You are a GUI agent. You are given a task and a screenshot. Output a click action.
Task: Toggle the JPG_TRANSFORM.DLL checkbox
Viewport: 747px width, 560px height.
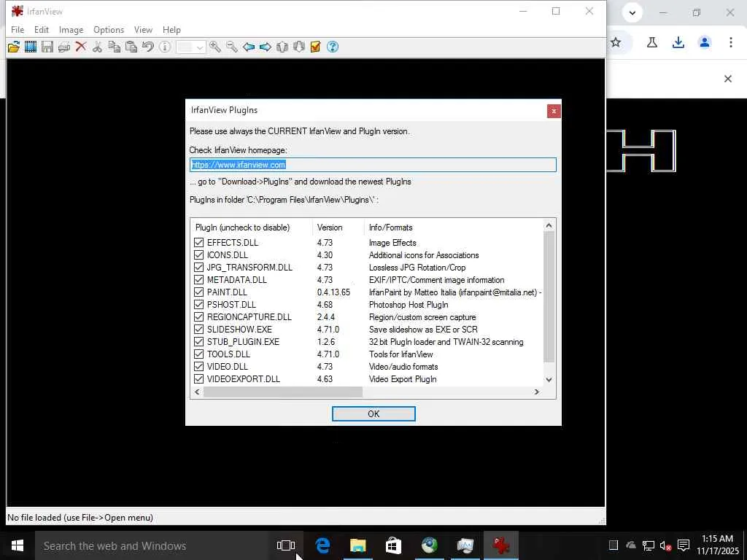tap(198, 267)
